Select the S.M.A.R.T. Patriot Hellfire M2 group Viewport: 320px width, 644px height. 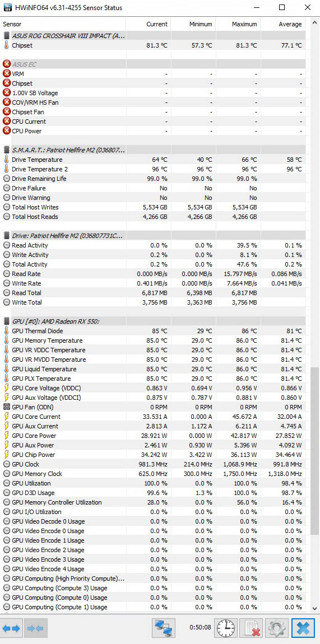pos(153,150)
